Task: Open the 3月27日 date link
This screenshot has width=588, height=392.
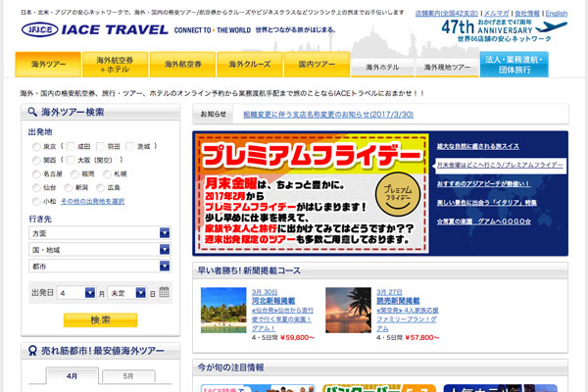Action: click(389, 292)
